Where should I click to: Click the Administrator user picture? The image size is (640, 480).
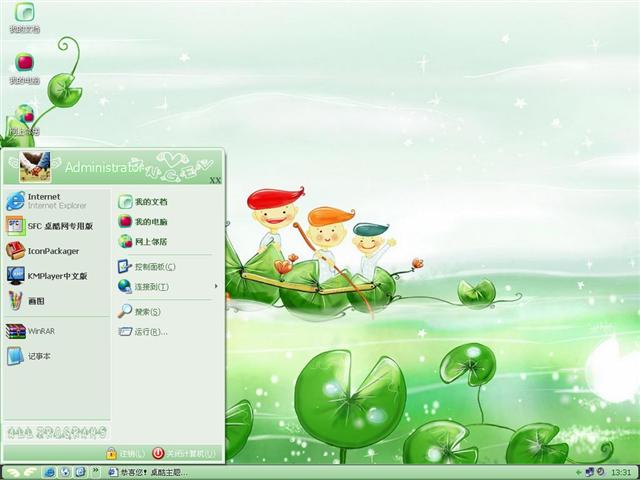pyautogui.click(x=35, y=167)
